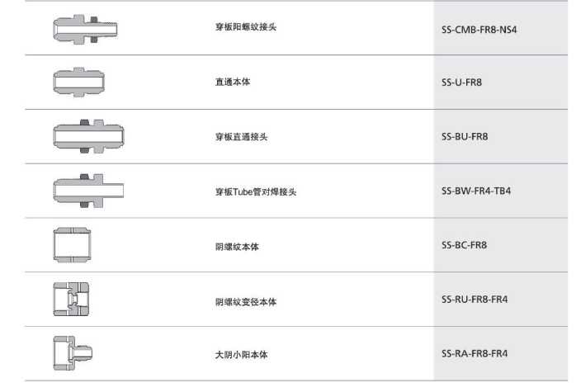Open the 穿板Tube管对焊接头 fitting image
Viewport: 581px width, 392px height.
pyautogui.click(x=88, y=191)
